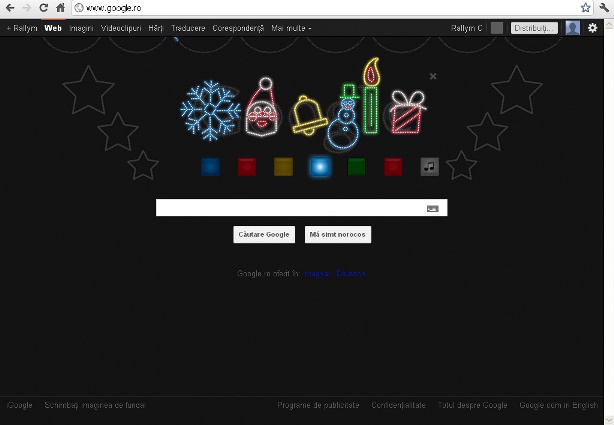Screen dimensions: 614x425
Task: Close the holiday doodle with the X
Action: click(x=433, y=76)
